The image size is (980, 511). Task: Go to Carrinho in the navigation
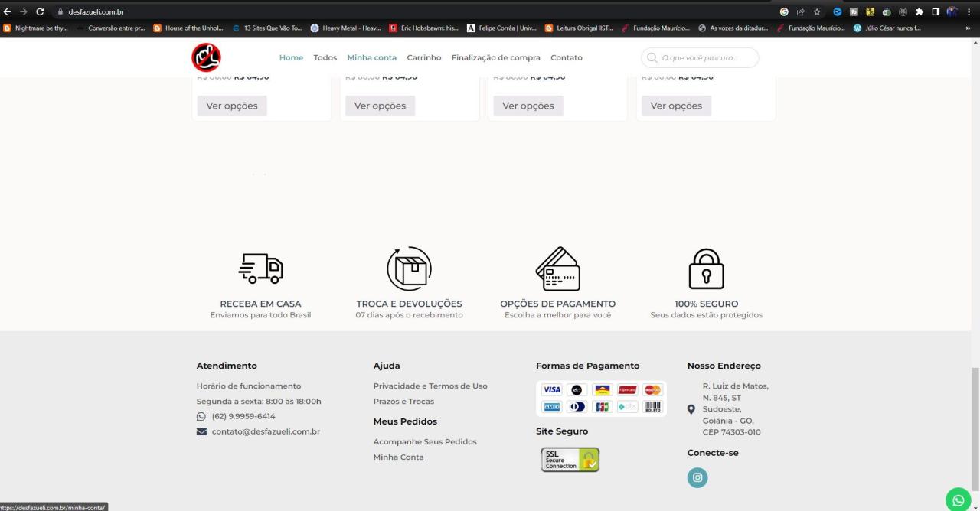pos(423,58)
